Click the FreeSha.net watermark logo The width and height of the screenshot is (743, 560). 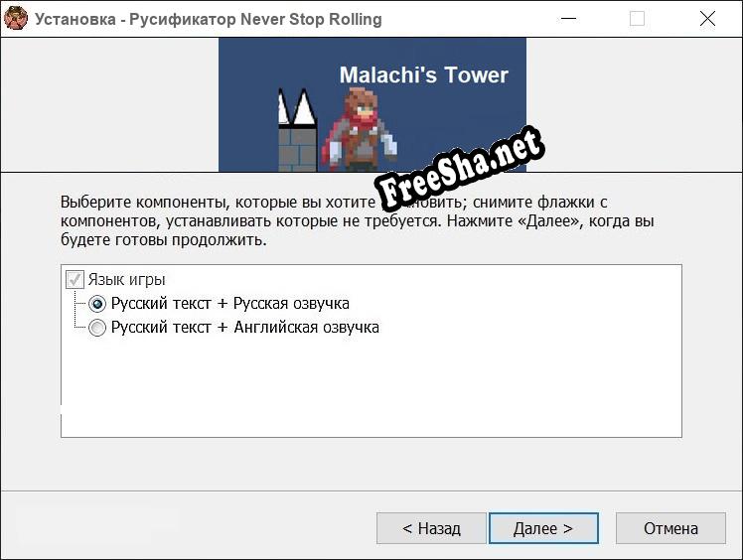coord(460,169)
